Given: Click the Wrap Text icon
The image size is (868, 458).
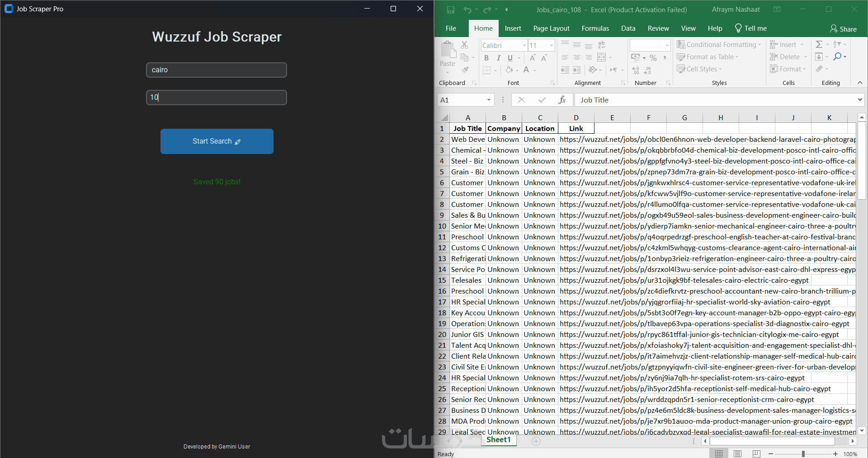Looking at the screenshot, I should click(601, 45).
